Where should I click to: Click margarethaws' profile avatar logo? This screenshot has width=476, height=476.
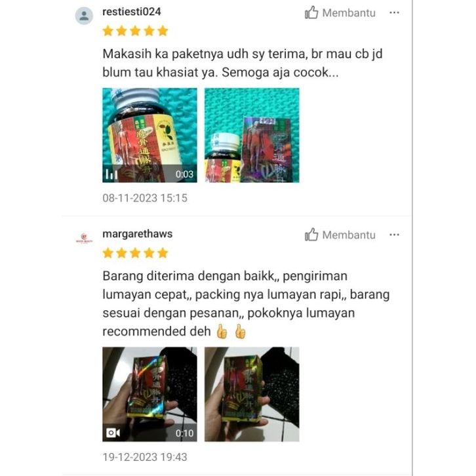(84, 238)
